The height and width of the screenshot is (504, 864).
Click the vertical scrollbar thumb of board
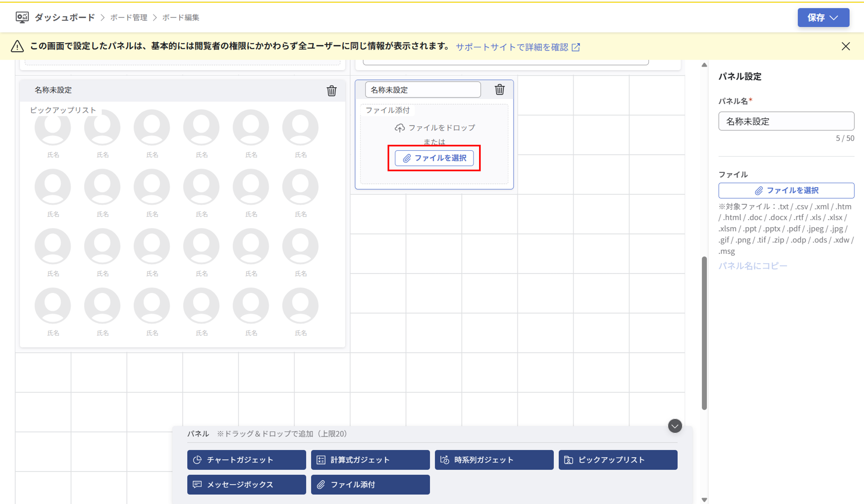tap(704, 333)
